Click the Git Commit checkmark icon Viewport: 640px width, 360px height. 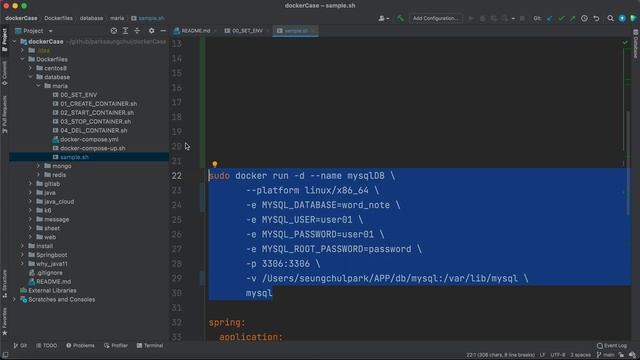point(562,18)
